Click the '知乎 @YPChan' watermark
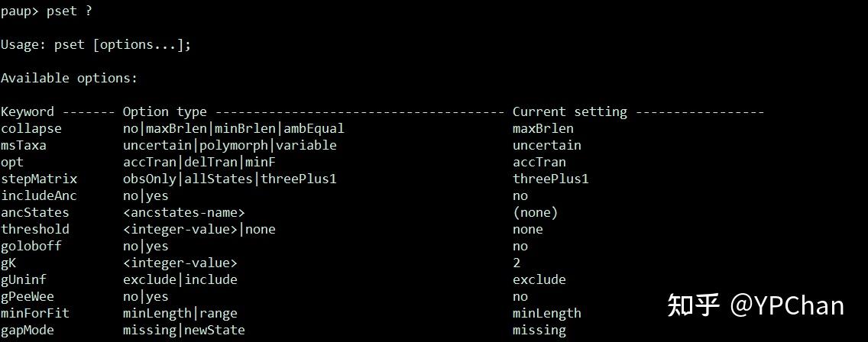 755,305
